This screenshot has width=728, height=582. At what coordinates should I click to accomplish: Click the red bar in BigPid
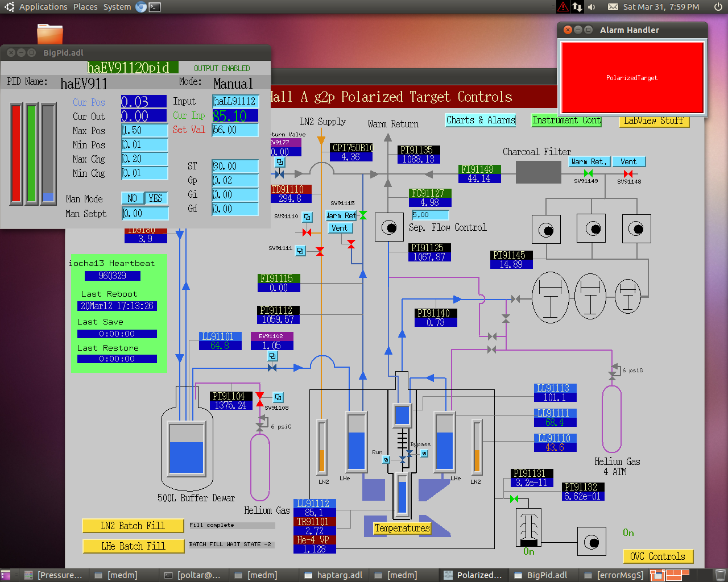(16, 153)
